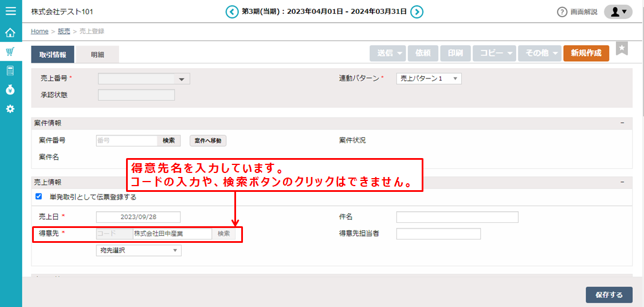
Task: Toggle 単発取引として伝票登録する checkbox
Action: (39, 196)
